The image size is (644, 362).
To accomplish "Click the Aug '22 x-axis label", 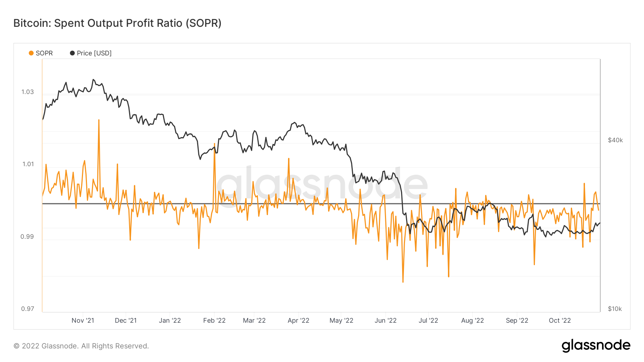I will 472,321.
